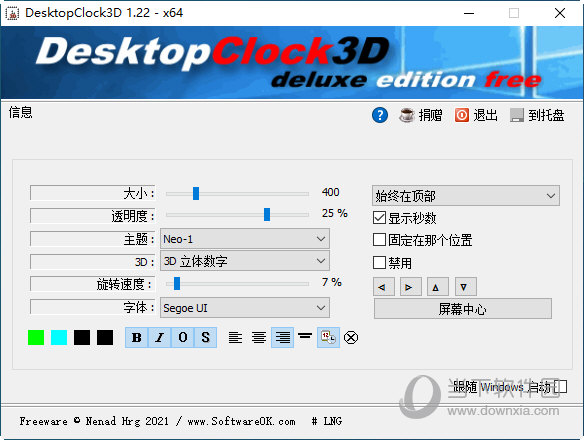
Task: Click the 捐赠 donate coffee cup button
Action: tap(420, 115)
